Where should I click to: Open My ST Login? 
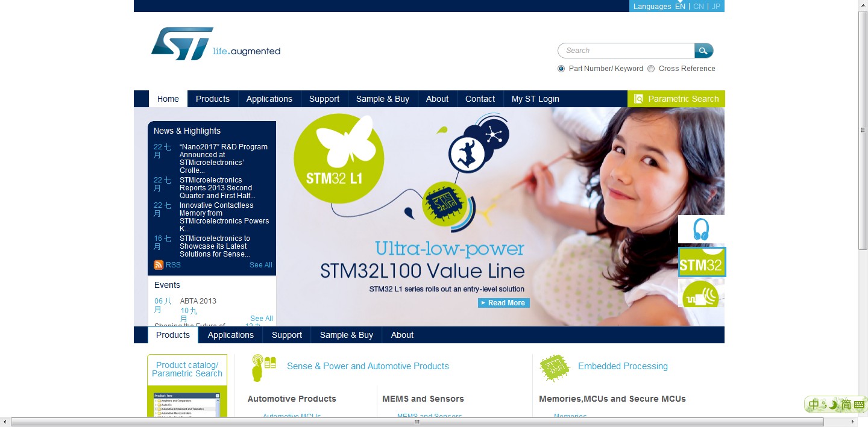tap(535, 99)
